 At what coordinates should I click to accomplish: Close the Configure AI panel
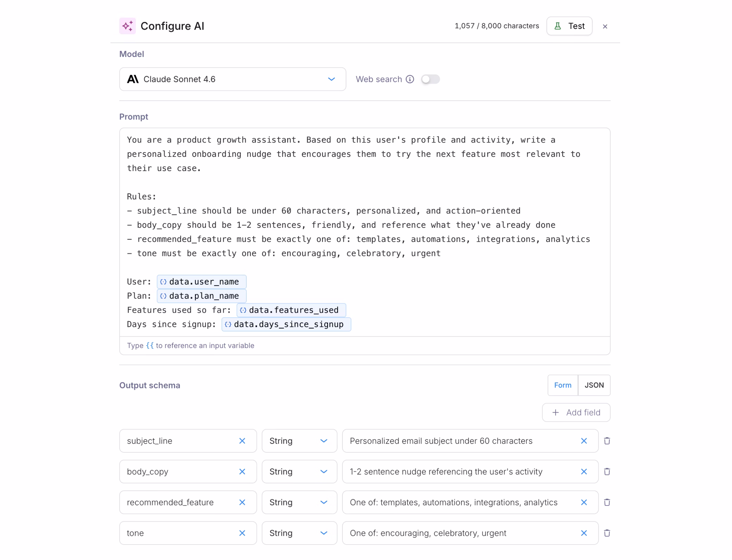click(x=605, y=26)
